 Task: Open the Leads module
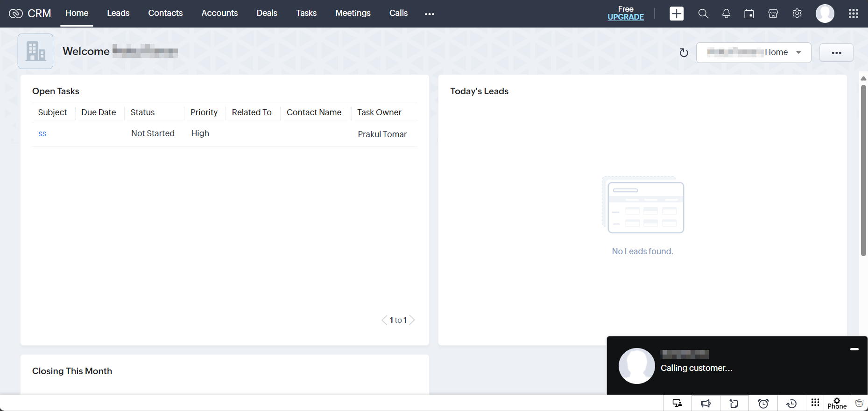coord(118,13)
